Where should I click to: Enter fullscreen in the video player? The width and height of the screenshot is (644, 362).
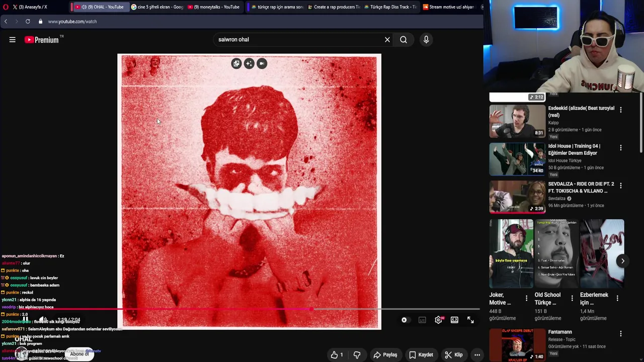pos(470,320)
